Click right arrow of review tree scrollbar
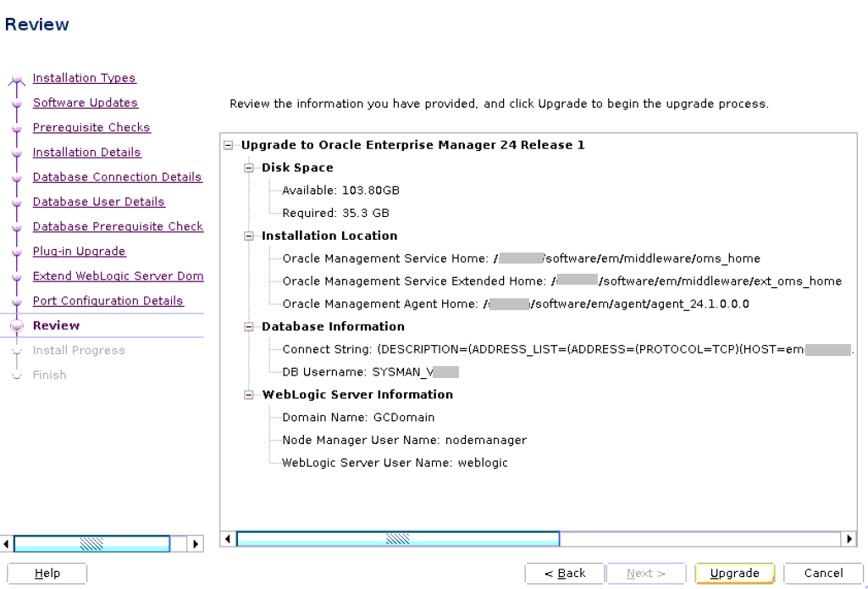 pyautogui.click(x=849, y=539)
